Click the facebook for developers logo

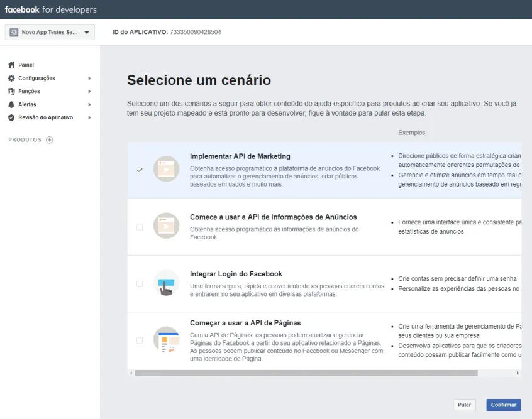tap(51, 9)
